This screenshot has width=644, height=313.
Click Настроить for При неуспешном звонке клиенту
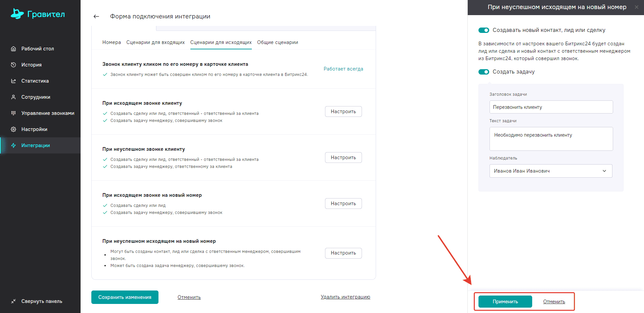click(343, 158)
